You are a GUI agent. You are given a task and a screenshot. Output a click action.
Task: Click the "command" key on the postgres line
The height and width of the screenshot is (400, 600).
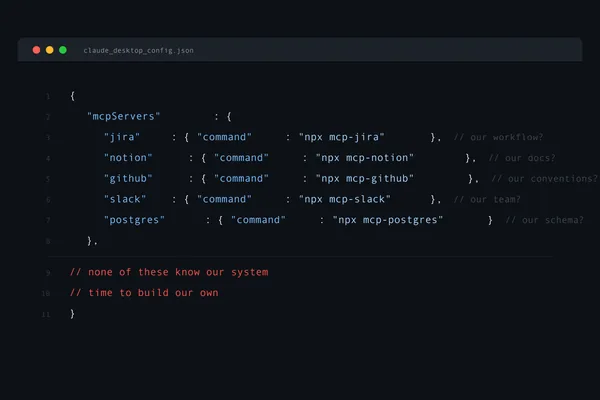coord(258,220)
